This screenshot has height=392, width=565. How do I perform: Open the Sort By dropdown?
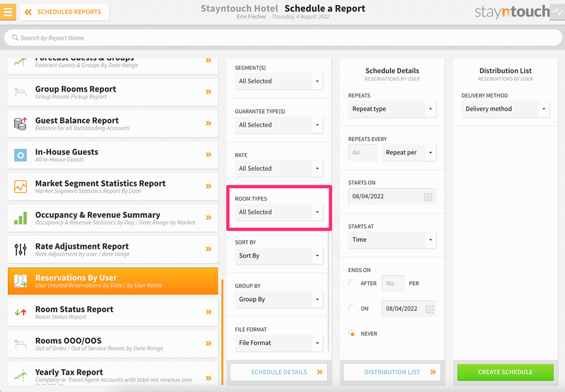point(279,256)
